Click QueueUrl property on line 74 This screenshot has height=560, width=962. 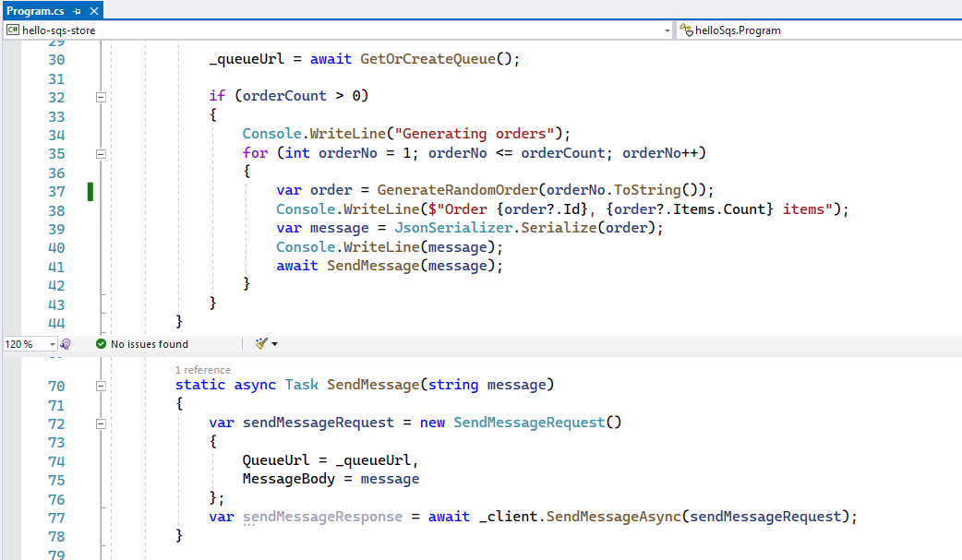coord(276,460)
